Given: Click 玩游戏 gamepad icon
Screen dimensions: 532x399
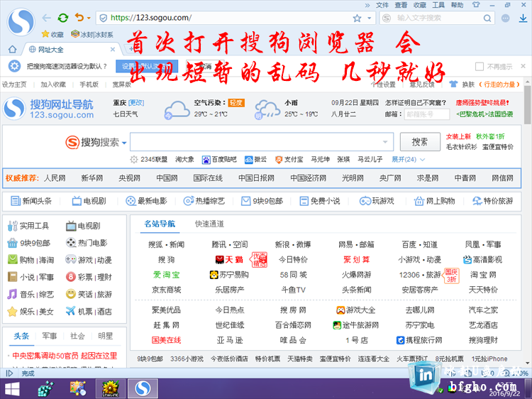Looking at the screenshot, I should point(365,201).
